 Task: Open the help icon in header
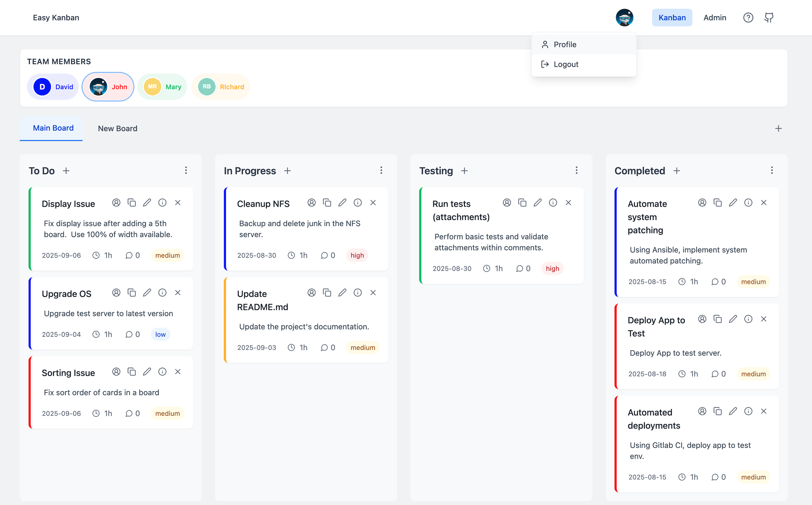tap(748, 17)
